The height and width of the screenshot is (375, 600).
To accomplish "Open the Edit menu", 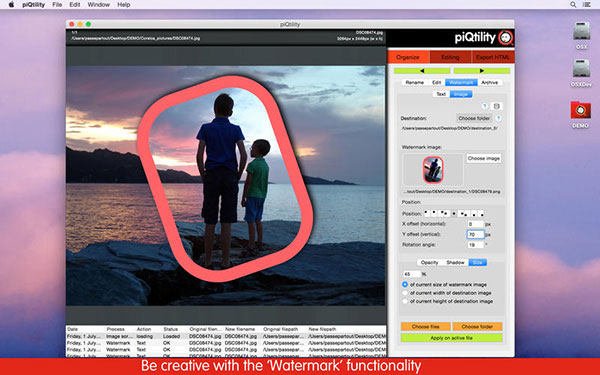I will pyautogui.click(x=75, y=5).
